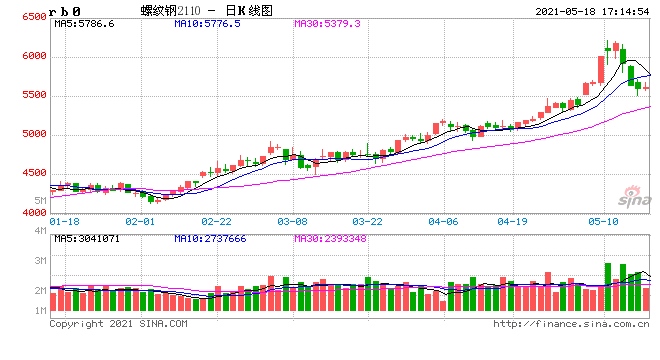Click the 02-01 date axis label
Screen dimensions: 660x360
[x=140, y=221]
